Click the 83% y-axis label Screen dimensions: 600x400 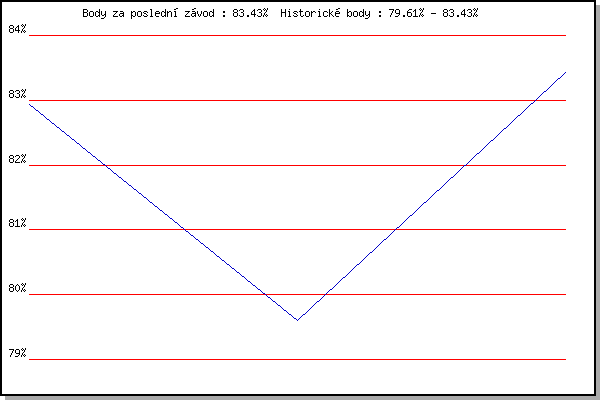click(x=18, y=94)
